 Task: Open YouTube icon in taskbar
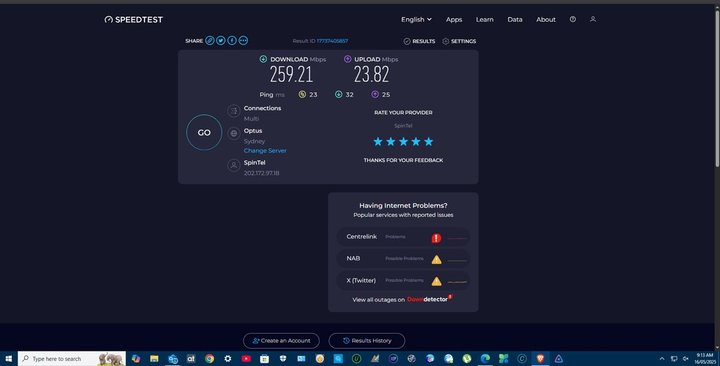tap(246, 359)
